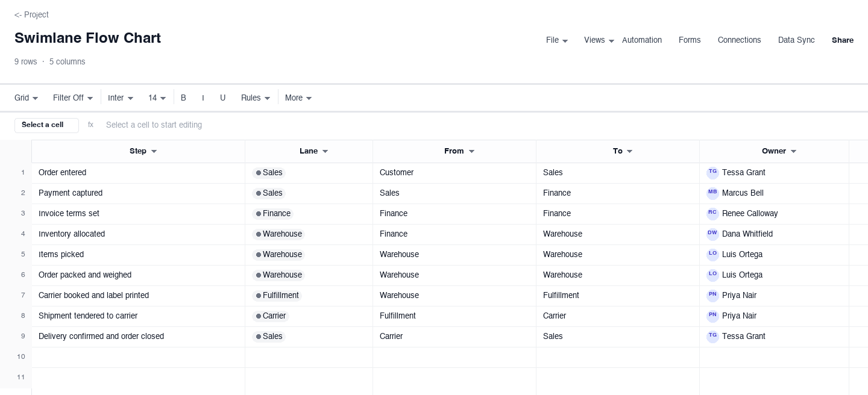Screen dimensions: 868x395
Task: Click Luis Ortega avatar in Order packed row
Action: click(x=712, y=275)
